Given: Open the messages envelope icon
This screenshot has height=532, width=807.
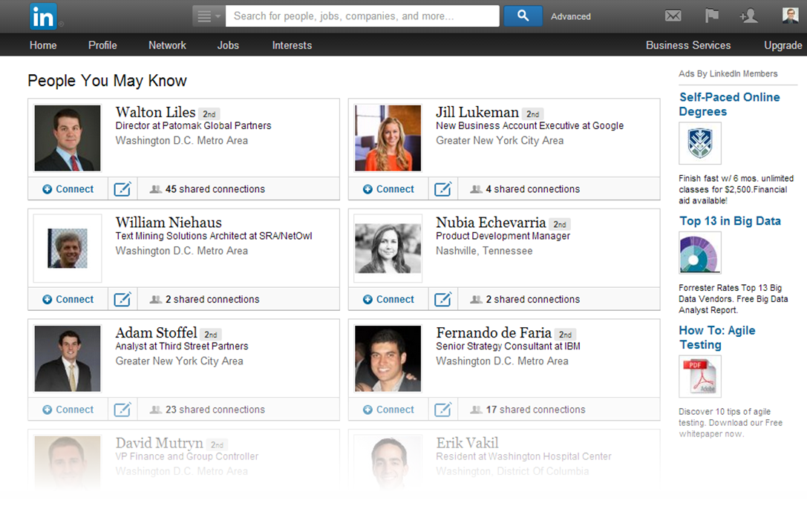Looking at the screenshot, I should 673,16.
